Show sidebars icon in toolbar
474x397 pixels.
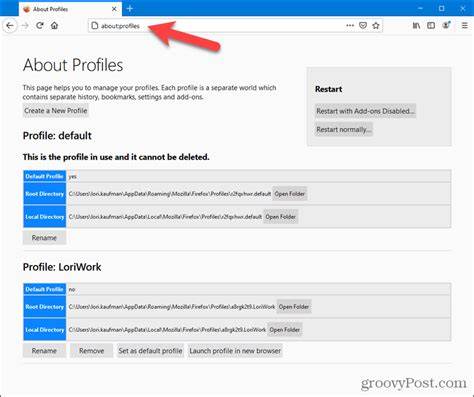431,25
